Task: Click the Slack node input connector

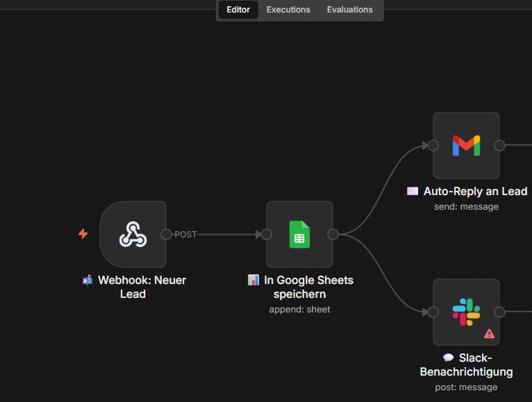Action: 433,312
